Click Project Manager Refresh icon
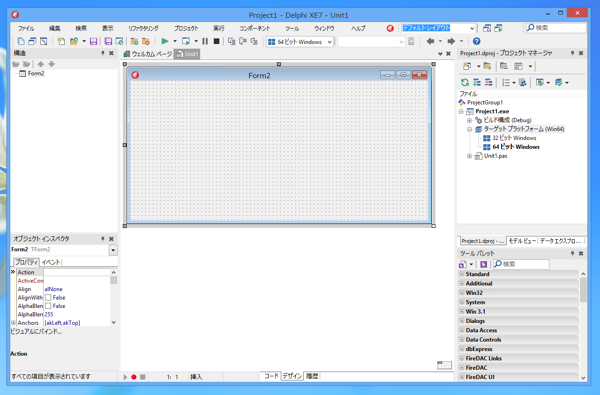600x395 pixels. point(465,82)
